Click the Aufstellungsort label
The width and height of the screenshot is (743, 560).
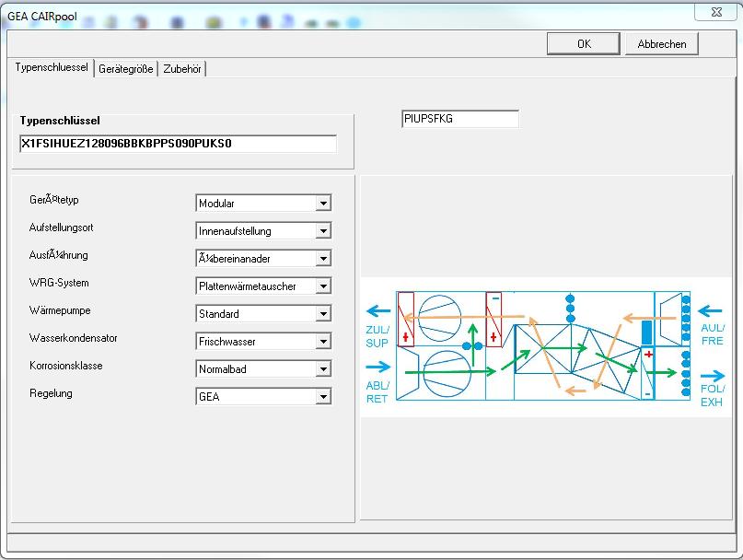61,227
